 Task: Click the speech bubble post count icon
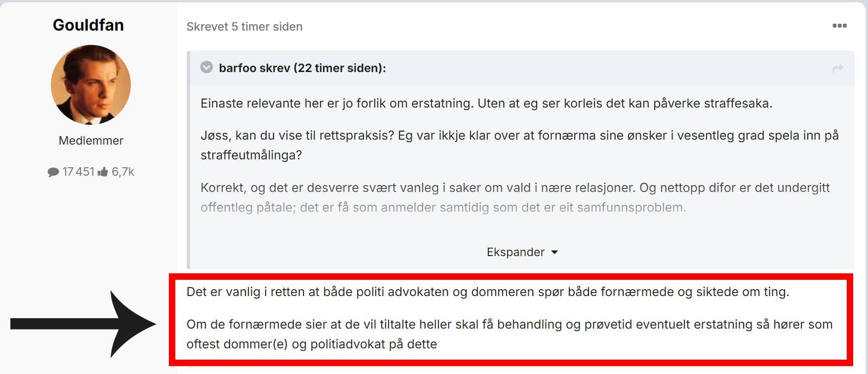(53, 172)
